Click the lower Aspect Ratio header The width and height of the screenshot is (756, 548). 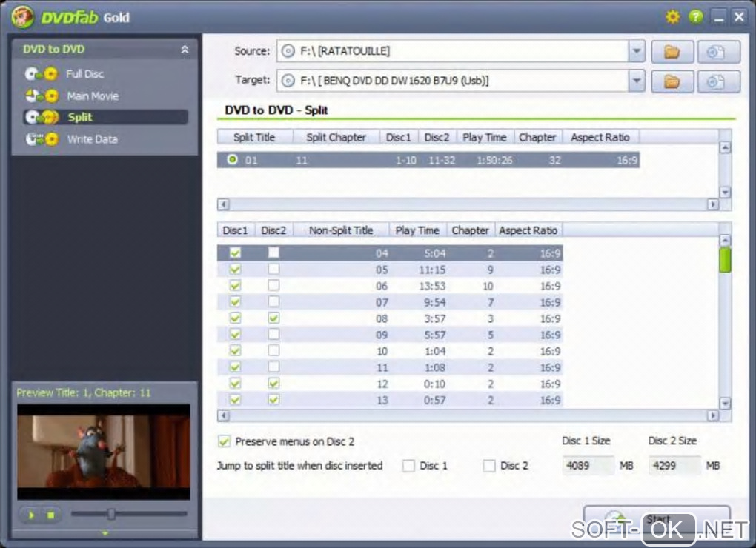[x=528, y=230]
